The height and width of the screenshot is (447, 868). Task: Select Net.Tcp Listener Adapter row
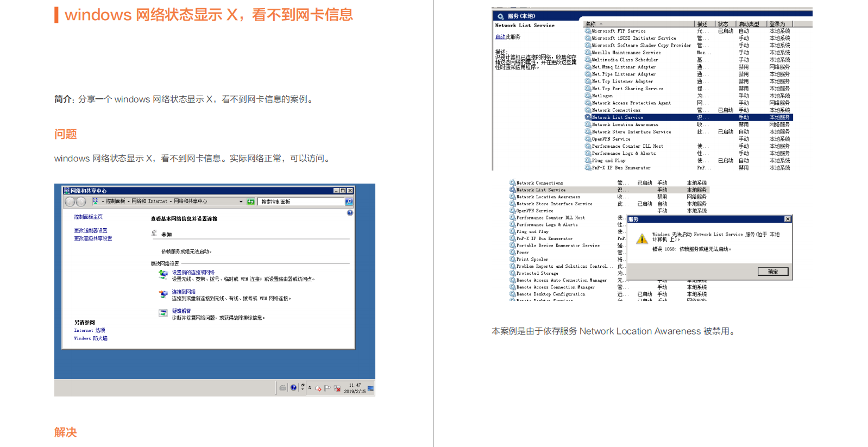pyautogui.click(x=688, y=81)
